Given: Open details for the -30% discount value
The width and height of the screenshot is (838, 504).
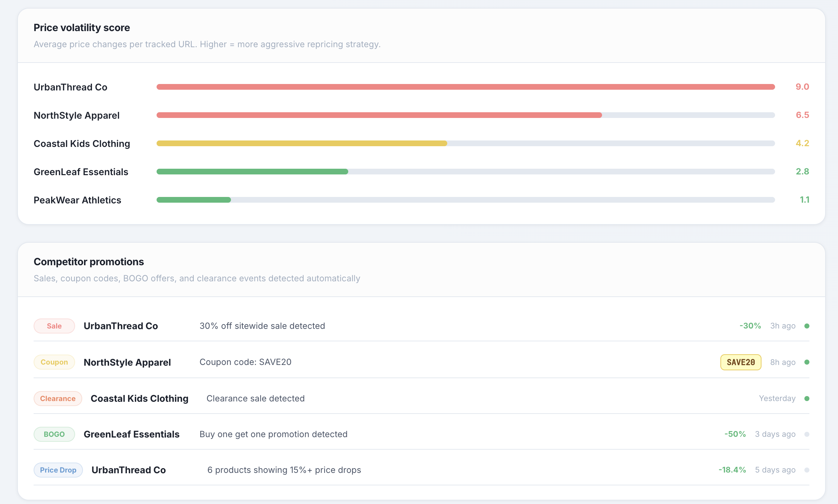Looking at the screenshot, I should point(750,326).
